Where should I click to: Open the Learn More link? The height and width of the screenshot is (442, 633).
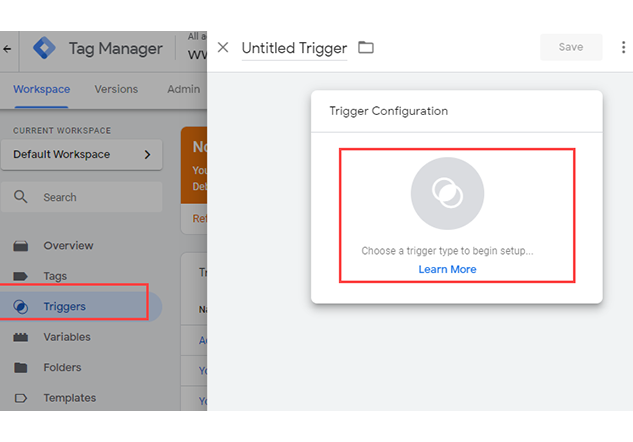click(x=447, y=270)
